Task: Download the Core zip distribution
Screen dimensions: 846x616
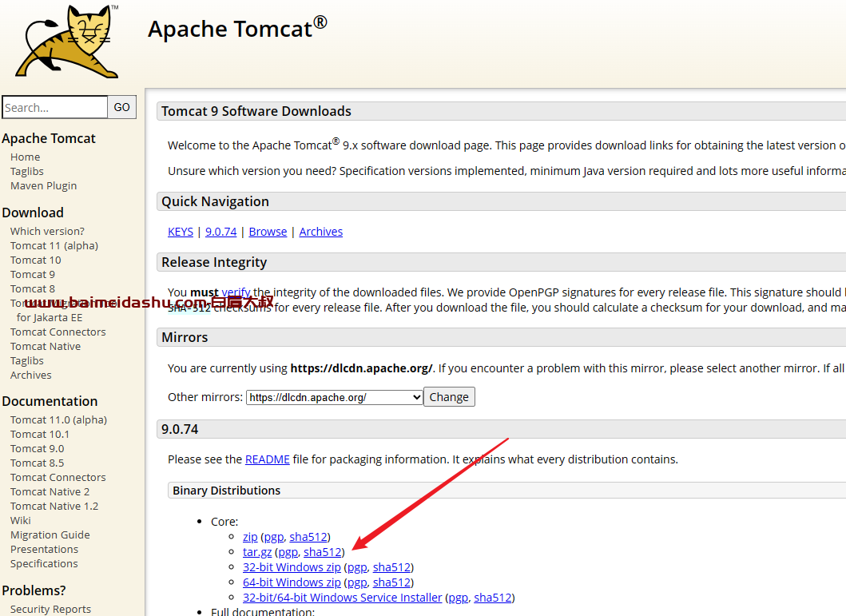Action: pos(250,537)
